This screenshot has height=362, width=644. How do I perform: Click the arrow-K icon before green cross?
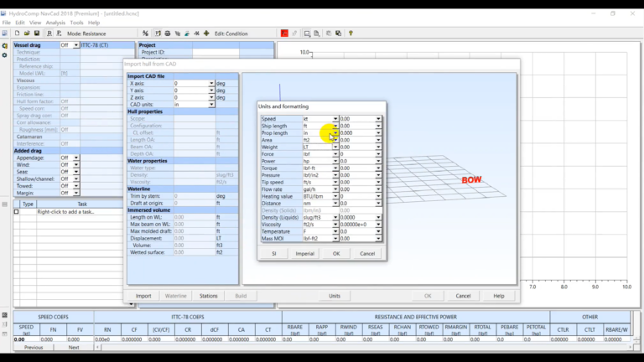tap(197, 34)
